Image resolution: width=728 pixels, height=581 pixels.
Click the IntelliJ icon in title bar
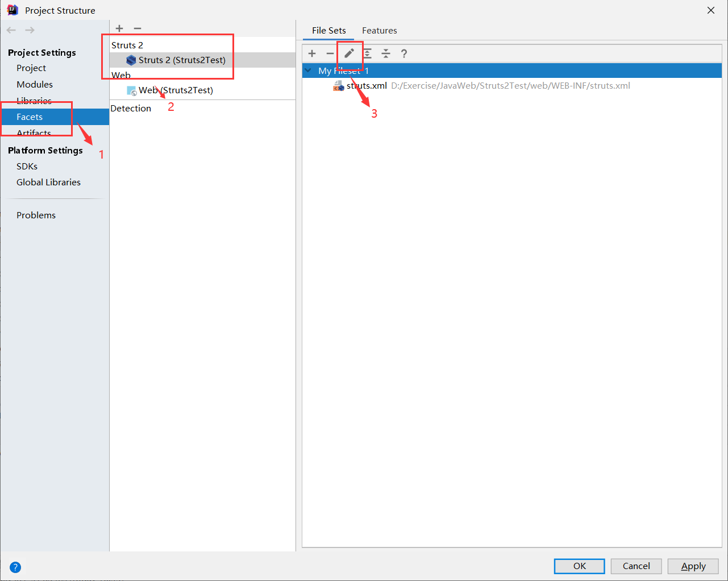tap(13, 10)
